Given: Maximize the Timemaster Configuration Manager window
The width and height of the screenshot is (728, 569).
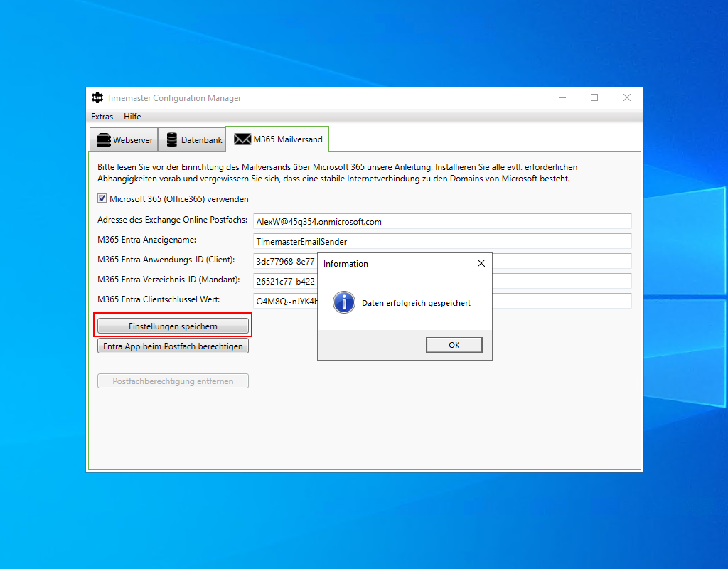Looking at the screenshot, I should pos(594,98).
